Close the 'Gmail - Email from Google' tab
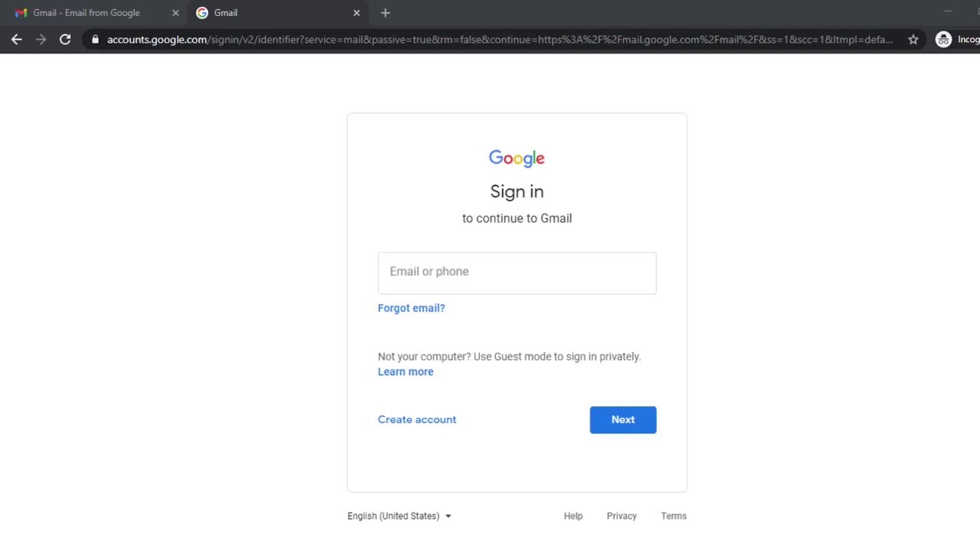 pos(175,13)
